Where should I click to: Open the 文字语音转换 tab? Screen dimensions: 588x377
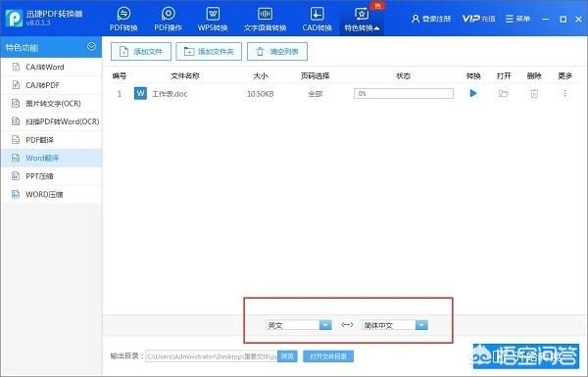[x=265, y=19]
